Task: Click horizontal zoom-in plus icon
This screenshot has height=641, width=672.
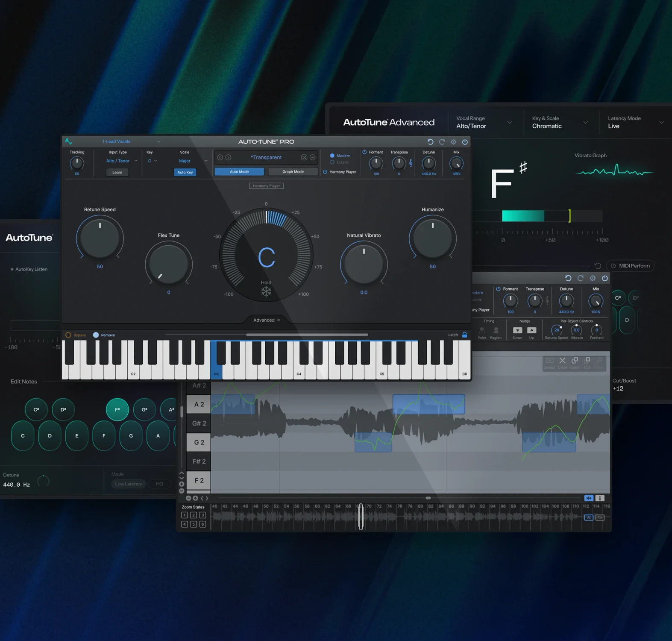Action: (x=195, y=498)
